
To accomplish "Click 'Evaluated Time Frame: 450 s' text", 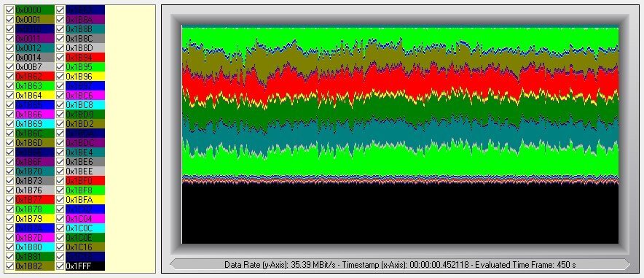I will [525, 264].
